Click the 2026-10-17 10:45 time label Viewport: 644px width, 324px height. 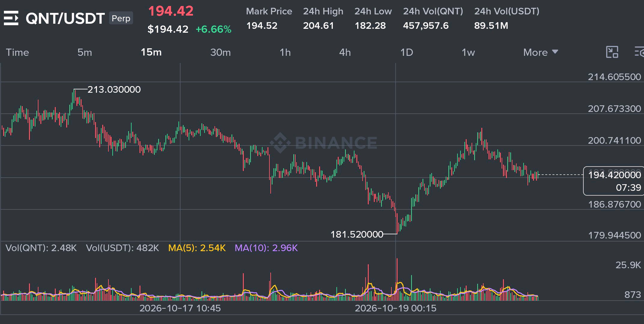pos(180,308)
